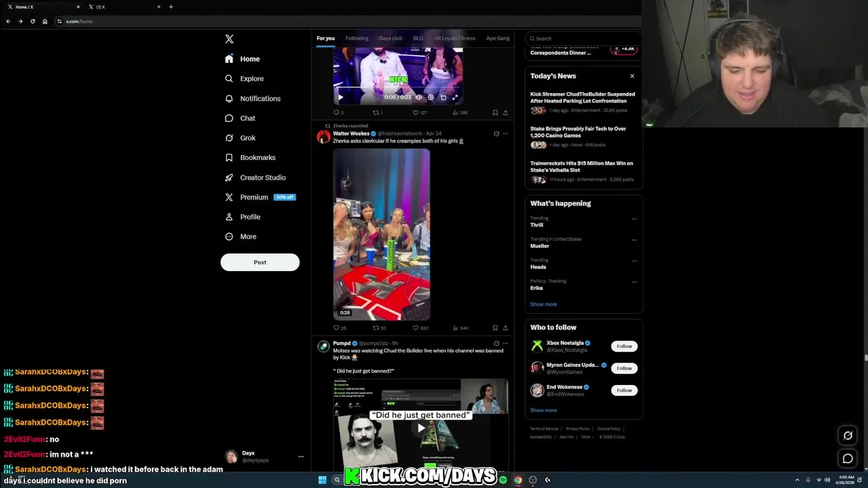Repost the Walter Weekes post, 20 reposts
Image resolution: width=868 pixels, height=488 pixels.
379,328
